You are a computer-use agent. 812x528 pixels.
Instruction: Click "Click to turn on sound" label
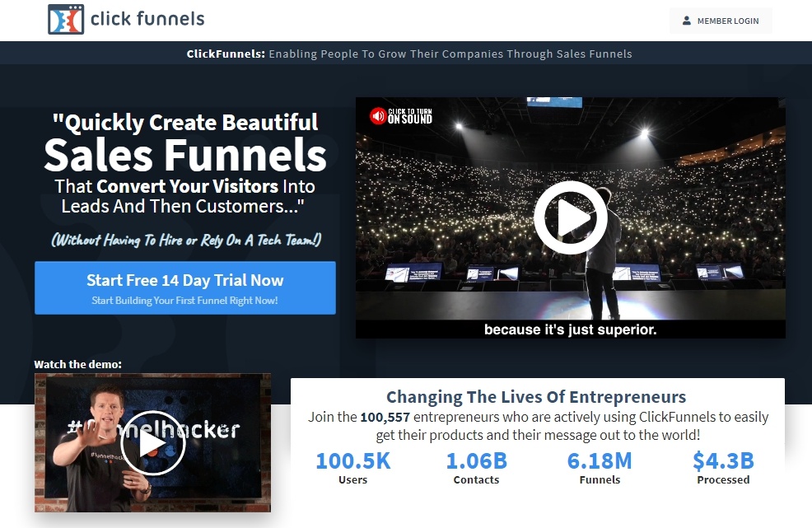pos(410,115)
